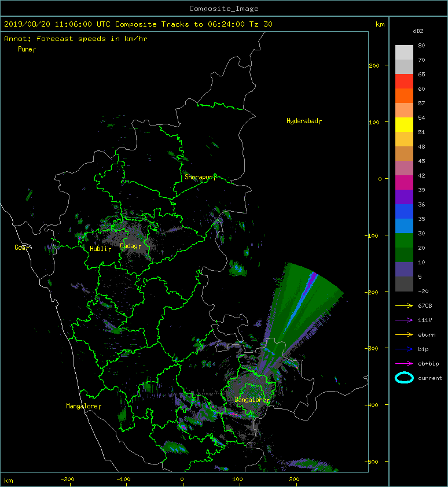Click the eburn legend label
Image resolution: width=448 pixels, height=487 pixels.
[x=427, y=335]
